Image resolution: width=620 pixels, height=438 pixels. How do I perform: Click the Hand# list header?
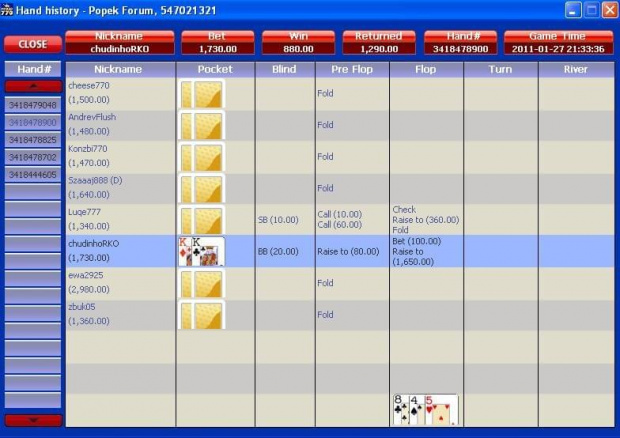coord(33,69)
